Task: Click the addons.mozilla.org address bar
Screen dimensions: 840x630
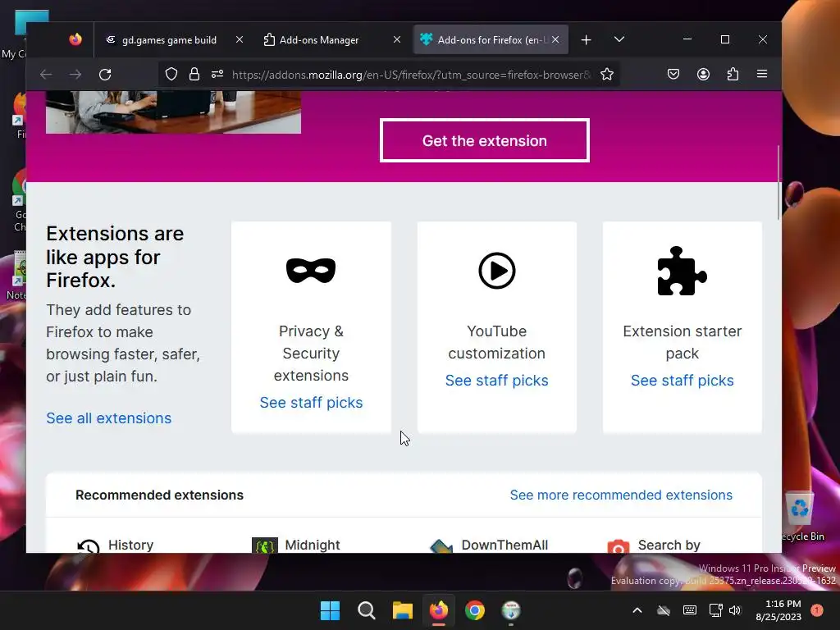Action: 410,75
